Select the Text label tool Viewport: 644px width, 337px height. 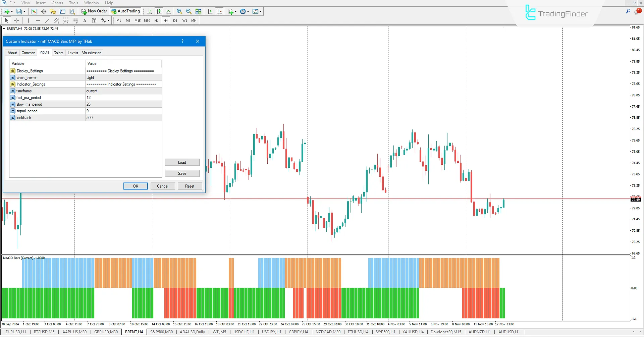tap(94, 20)
